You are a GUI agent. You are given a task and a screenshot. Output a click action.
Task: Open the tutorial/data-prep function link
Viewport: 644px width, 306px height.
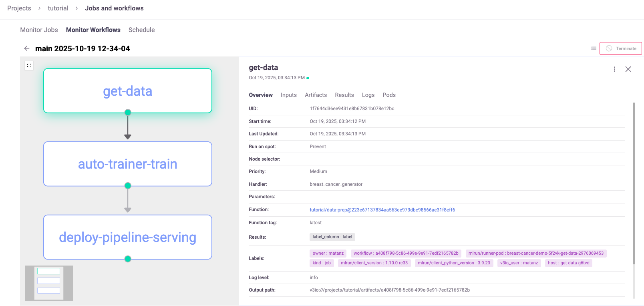click(382, 210)
